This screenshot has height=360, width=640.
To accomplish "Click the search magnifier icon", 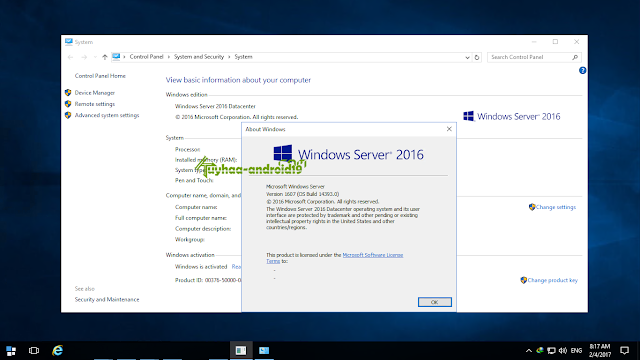I will 575,57.
